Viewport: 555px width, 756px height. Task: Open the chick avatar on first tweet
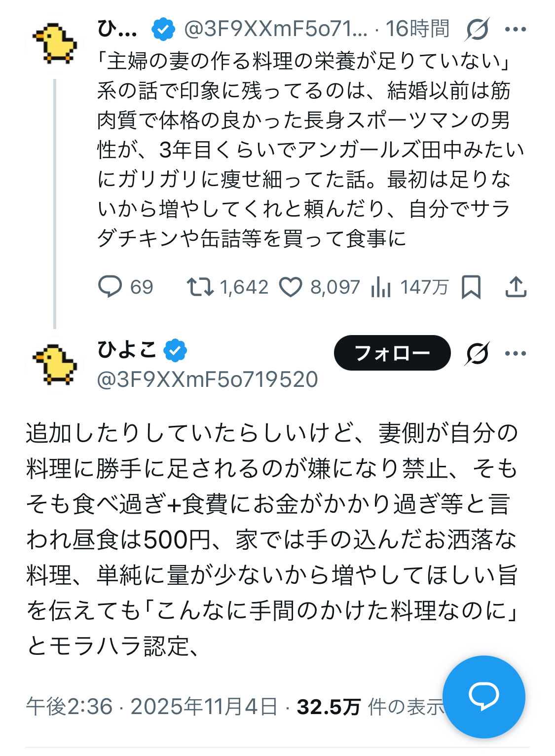click(x=54, y=44)
